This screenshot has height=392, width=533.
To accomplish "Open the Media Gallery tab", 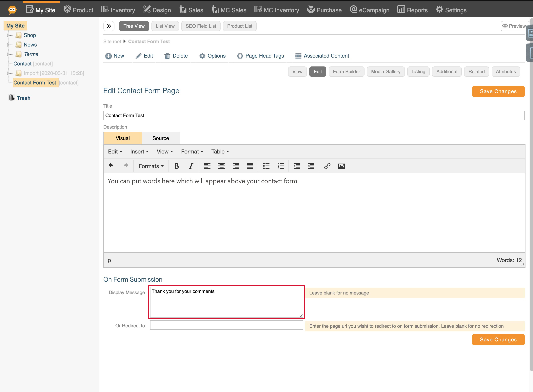I will tap(386, 72).
